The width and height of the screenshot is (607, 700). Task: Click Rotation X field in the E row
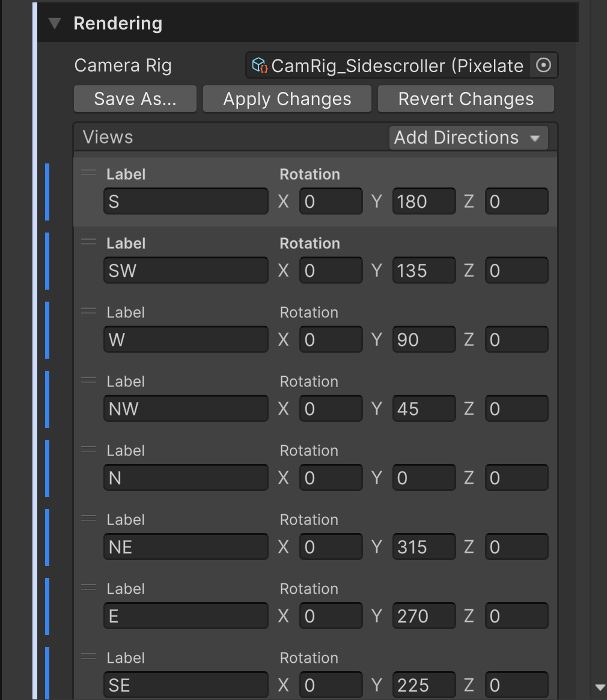[331, 616]
